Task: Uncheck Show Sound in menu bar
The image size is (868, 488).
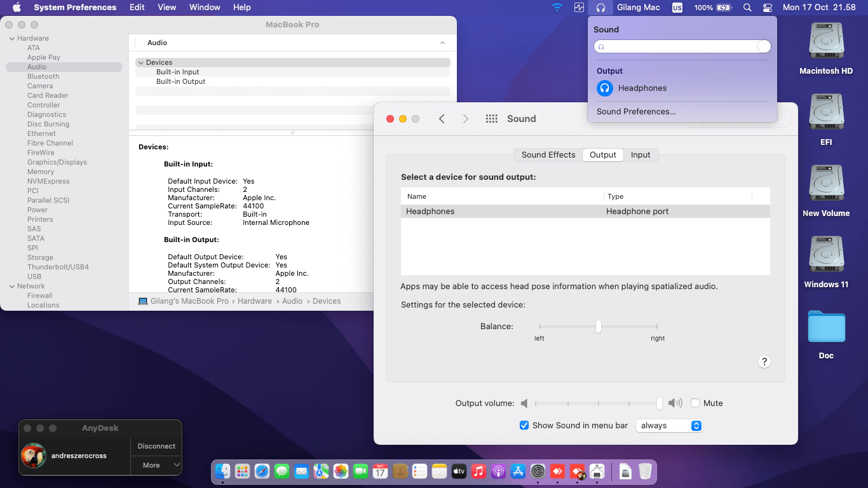Action: tap(524, 425)
